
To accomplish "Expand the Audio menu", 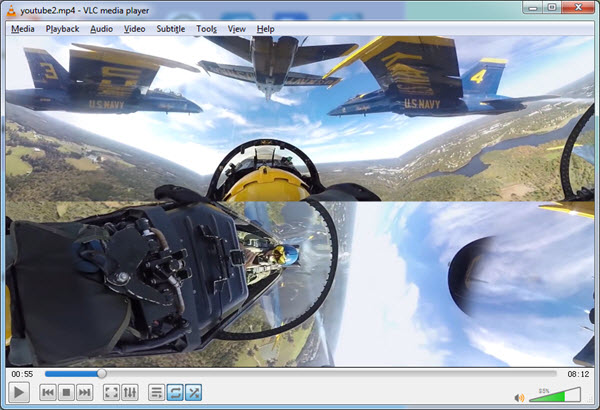I will tap(101, 29).
